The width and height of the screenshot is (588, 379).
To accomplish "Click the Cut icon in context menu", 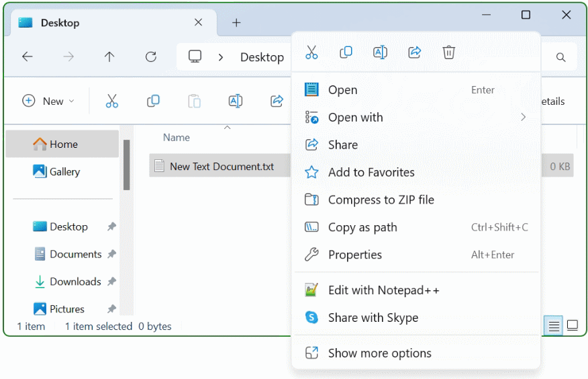I will (x=311, y=52).
